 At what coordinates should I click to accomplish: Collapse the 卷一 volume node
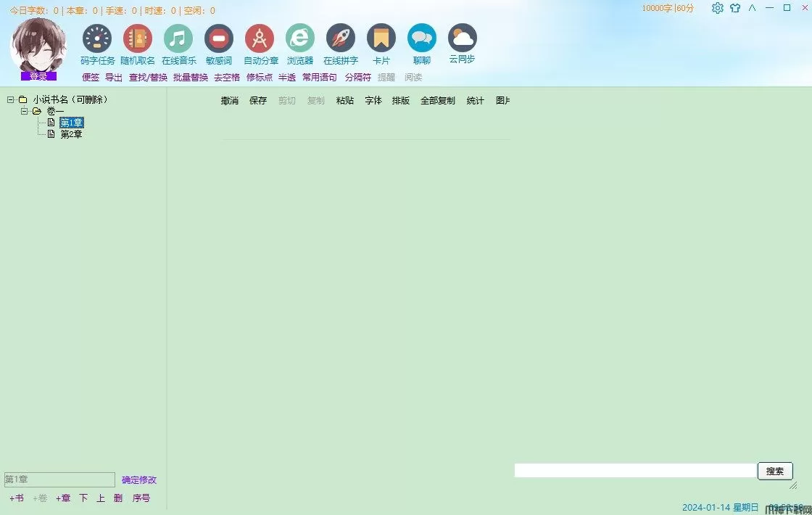[24, 112]
